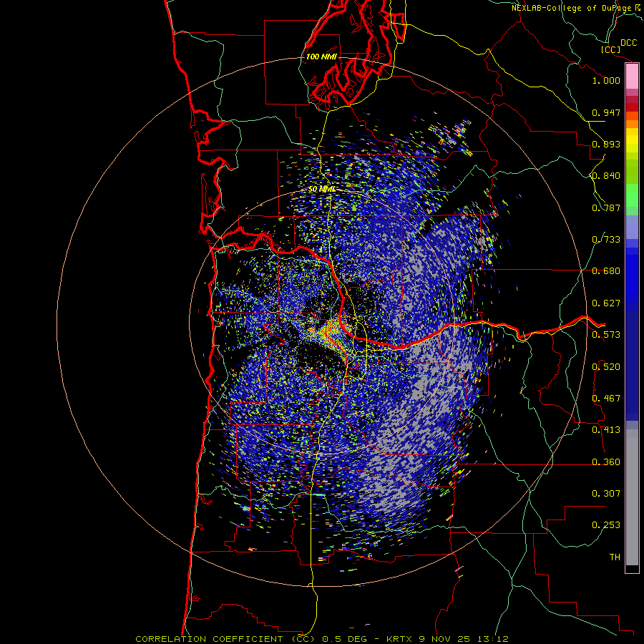Select the 0.360 scale value
This screenshot has height=644, width=644.
(606, 462)
